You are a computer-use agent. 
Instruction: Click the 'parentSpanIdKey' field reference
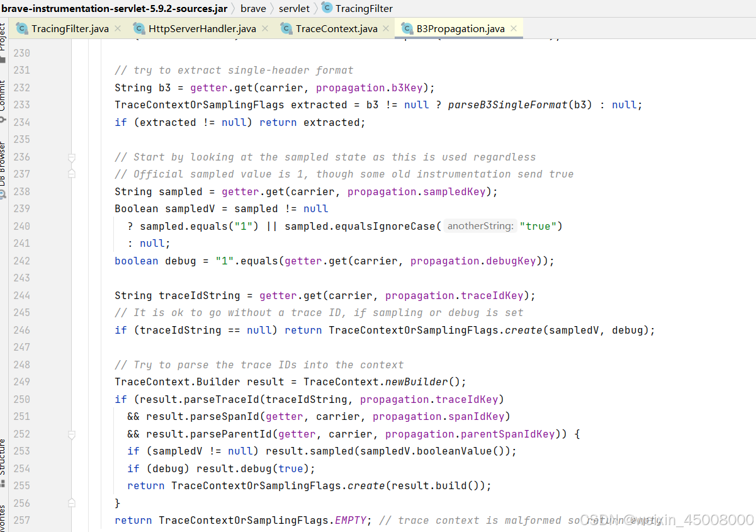coord(508,434)
